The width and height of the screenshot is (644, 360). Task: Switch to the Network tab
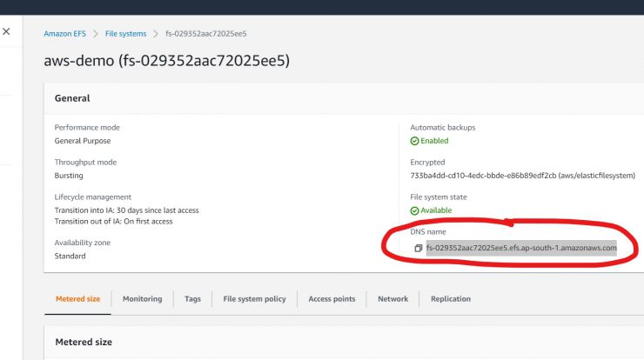click(393, 299)
